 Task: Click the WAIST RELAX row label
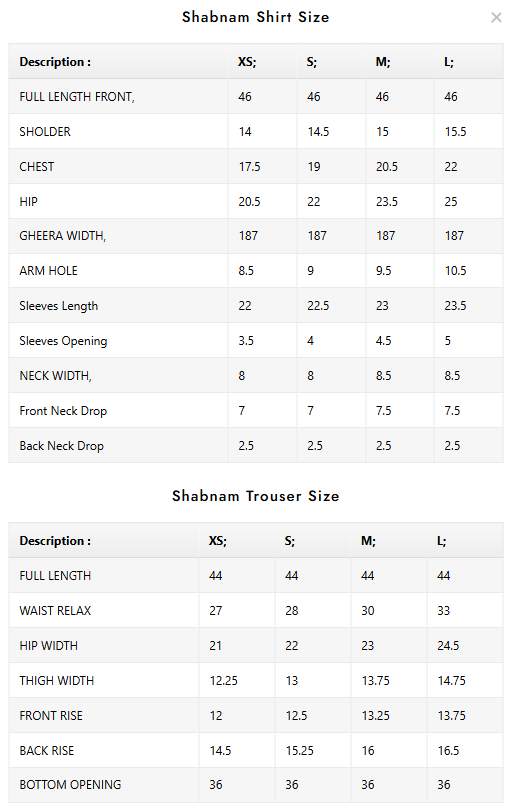coord(55,611)
